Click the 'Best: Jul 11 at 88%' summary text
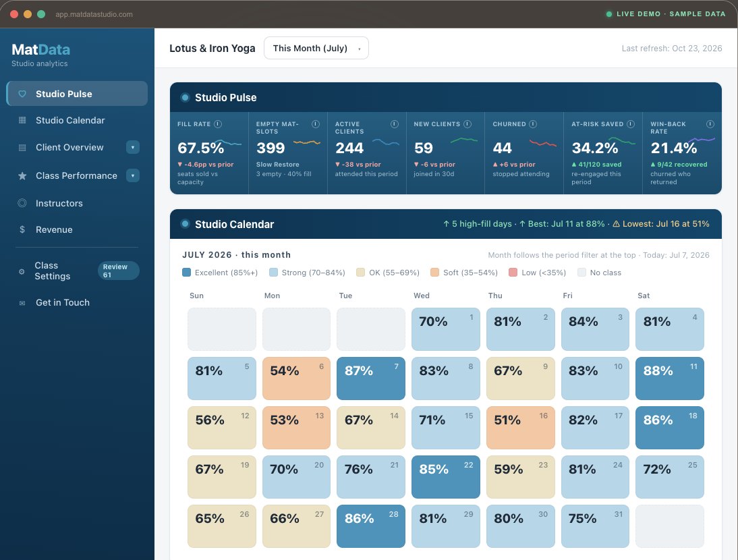Viewport: 738px width, 560px height. [562, 224]
